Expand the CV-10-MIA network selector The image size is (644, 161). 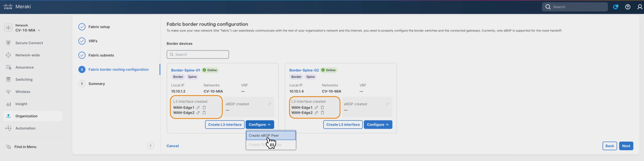coord(28,30)
